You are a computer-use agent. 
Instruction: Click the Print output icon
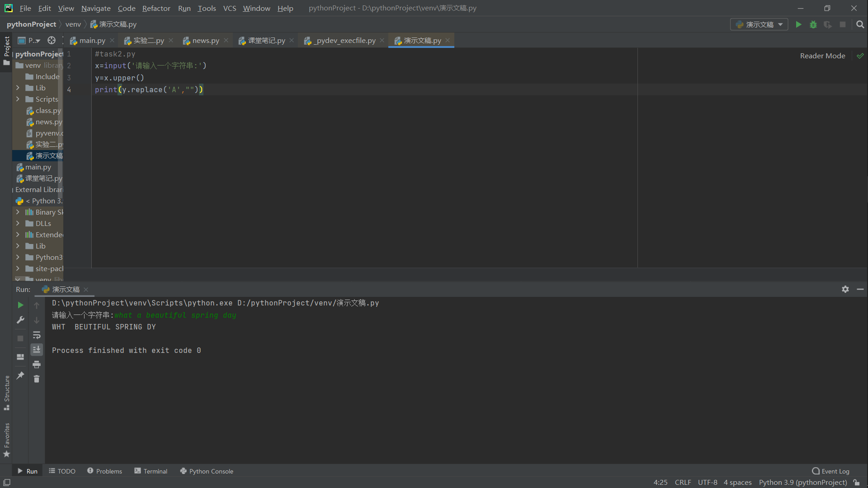coord(37,365)
